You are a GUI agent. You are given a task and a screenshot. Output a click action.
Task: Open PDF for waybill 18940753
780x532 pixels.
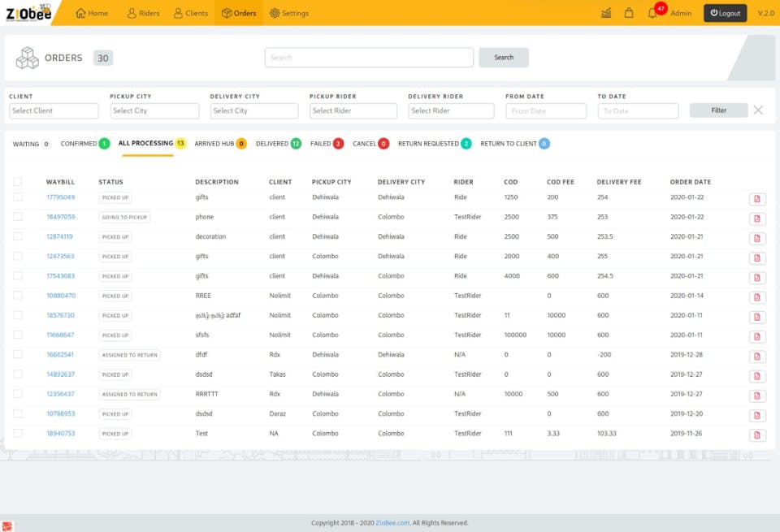pos(757,435)
